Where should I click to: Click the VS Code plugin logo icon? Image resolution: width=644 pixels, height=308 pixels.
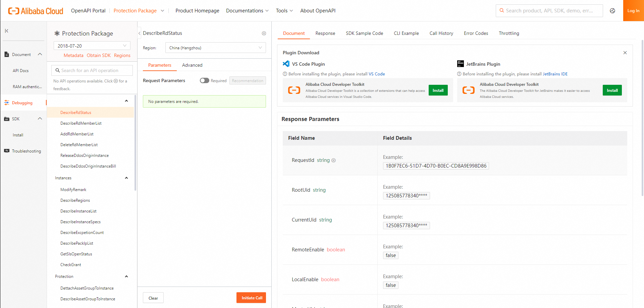pos(285,64)
